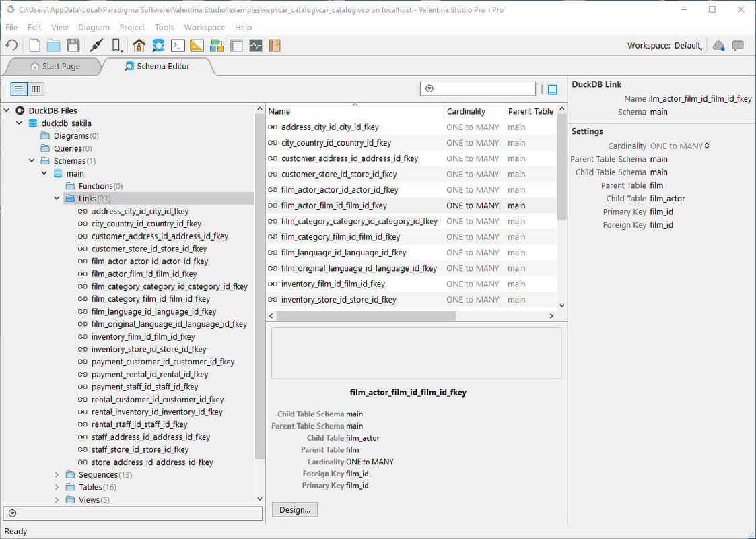This screenshot has height=539, width=756.
Task: Open the View menu
Action: pyautogui.click(x=60, y=27)
